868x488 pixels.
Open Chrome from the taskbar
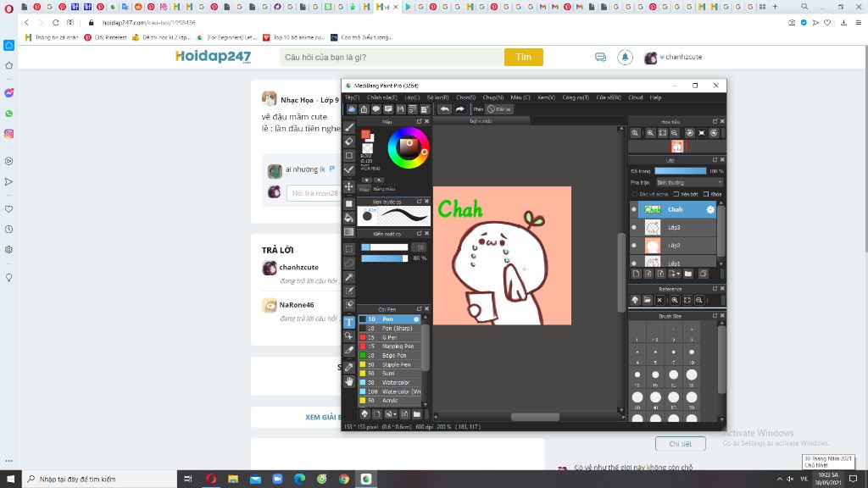(x=344, y=480)
